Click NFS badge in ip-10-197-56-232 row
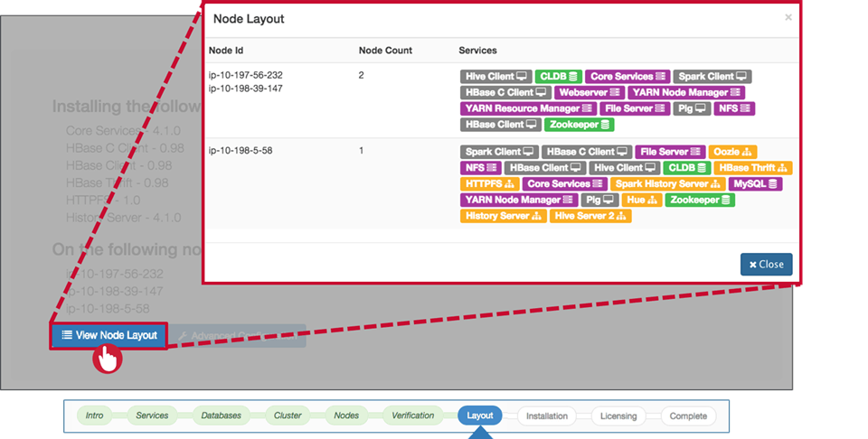The width and height of the screenshot is (868, 439). point(734,108)
